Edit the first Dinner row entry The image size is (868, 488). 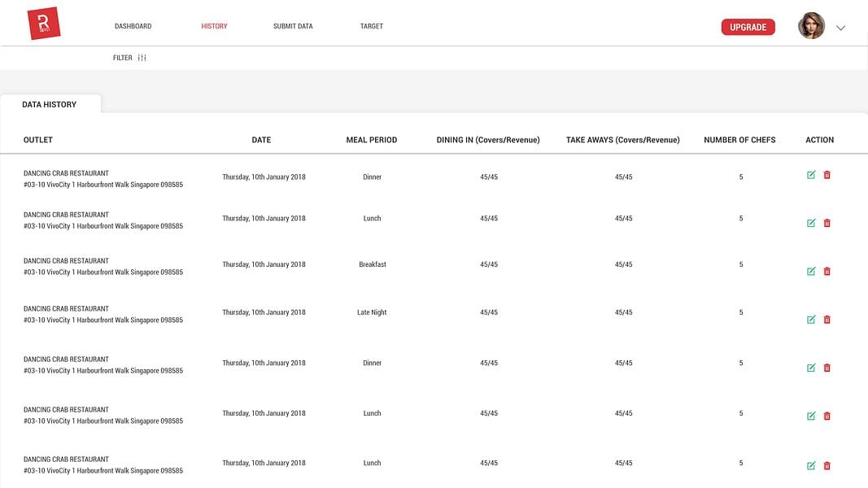pos(811,175)
